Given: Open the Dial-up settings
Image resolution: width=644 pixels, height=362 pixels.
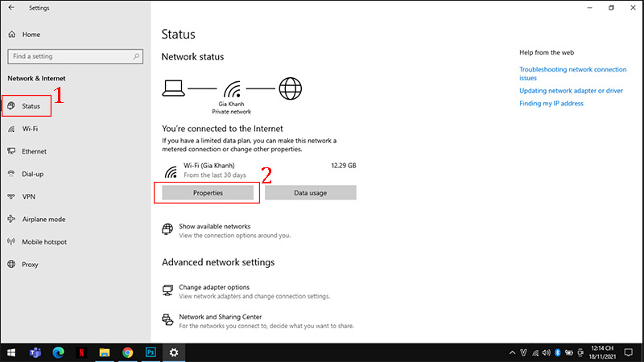Looking at the screenshot, I should click(x=33, y=174).
